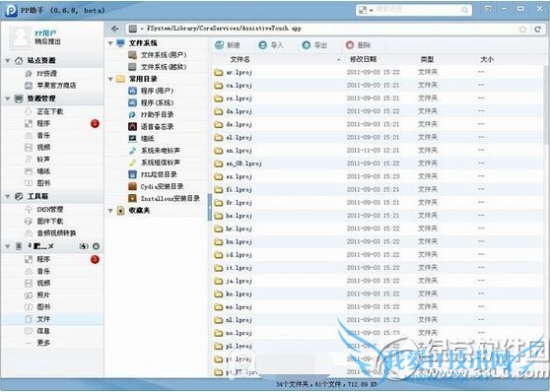Collapse the device section in sidebar

click(7, 246)
